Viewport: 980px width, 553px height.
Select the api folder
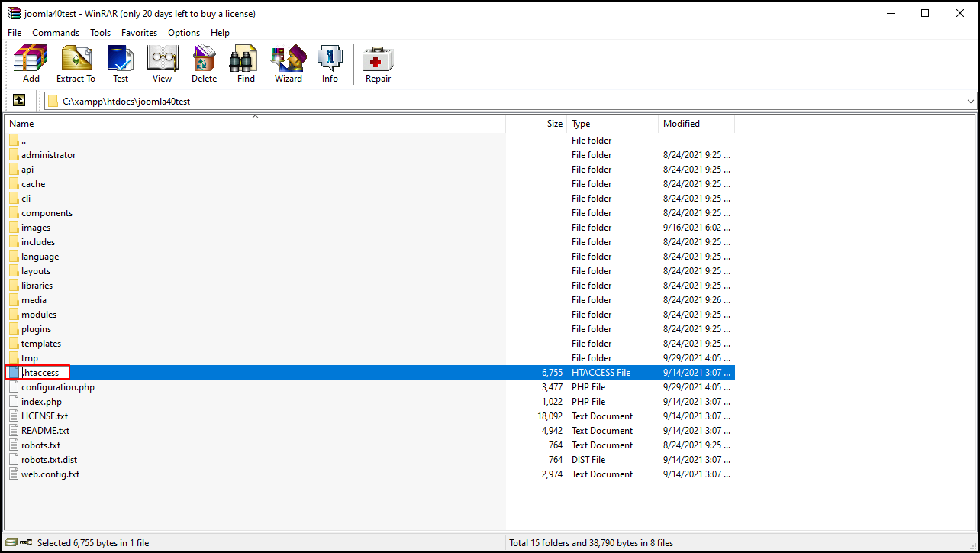pos(27,170)
